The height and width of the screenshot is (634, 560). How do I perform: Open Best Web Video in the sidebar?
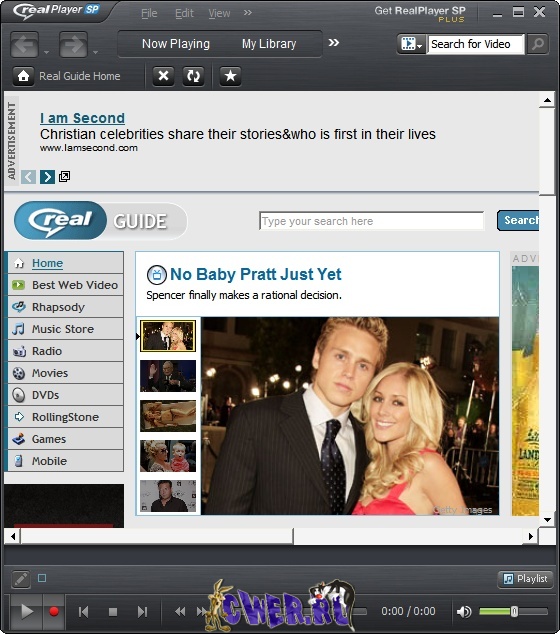click(x=66, y=285)
